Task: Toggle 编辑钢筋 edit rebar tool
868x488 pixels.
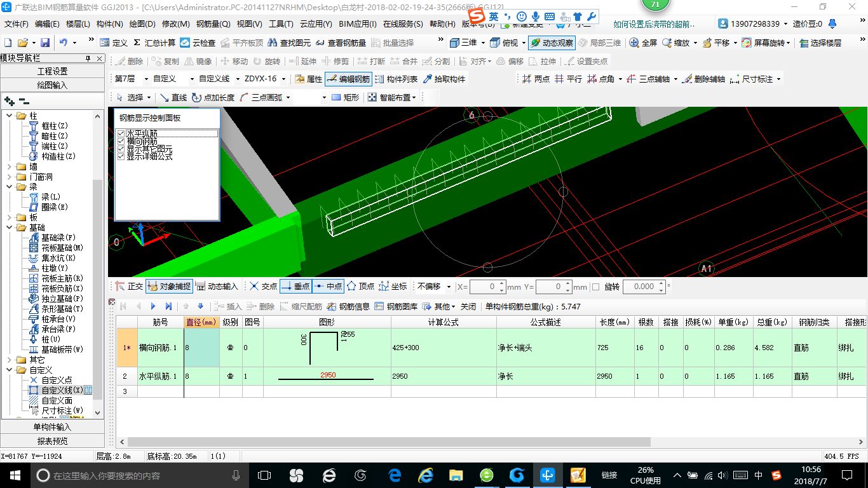Action: coord(348,79)
